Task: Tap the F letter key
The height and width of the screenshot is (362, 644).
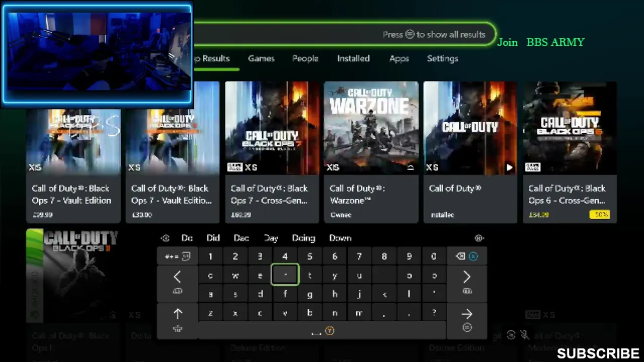Action: [285, 295]
